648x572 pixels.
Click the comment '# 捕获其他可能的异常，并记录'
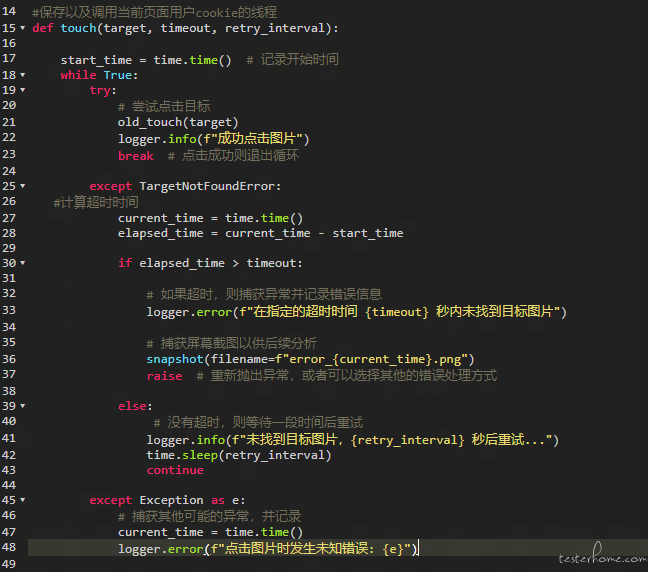[x=210, y=516]
